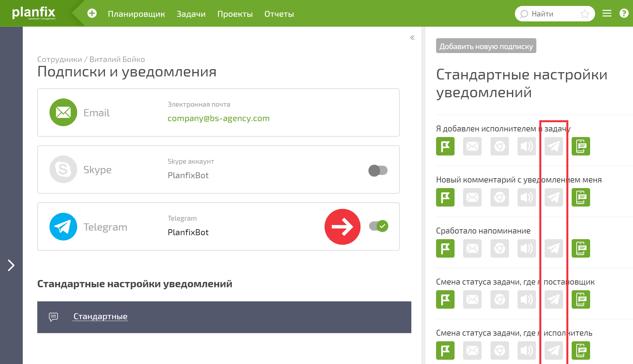Open the Стандартные settings link

[100, 317]
